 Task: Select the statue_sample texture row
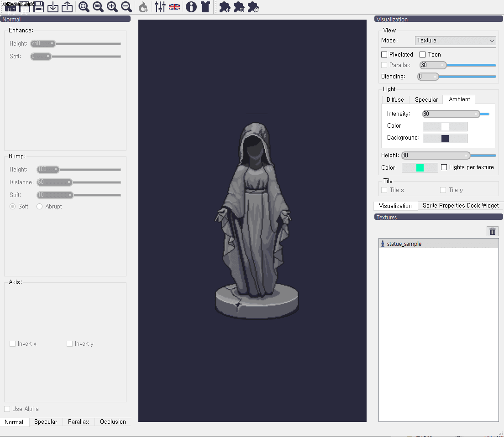438,244
